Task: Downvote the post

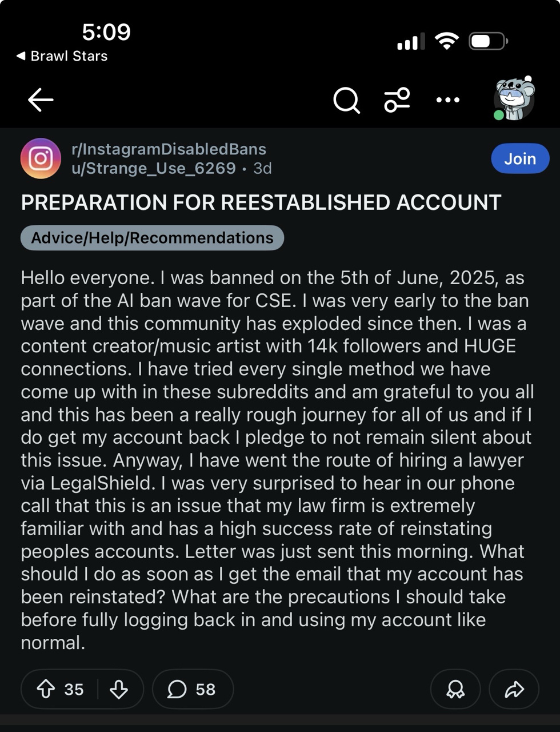Action: (x=119, y=689)
